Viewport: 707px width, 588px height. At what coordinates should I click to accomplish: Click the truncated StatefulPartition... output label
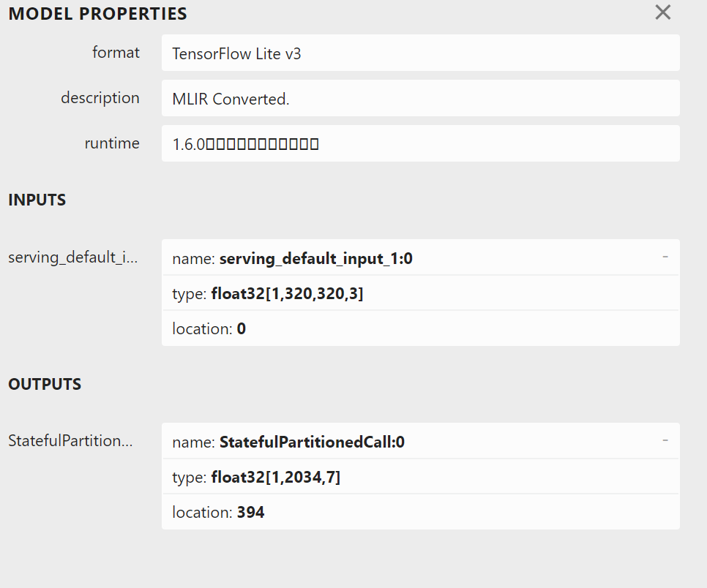70,441
